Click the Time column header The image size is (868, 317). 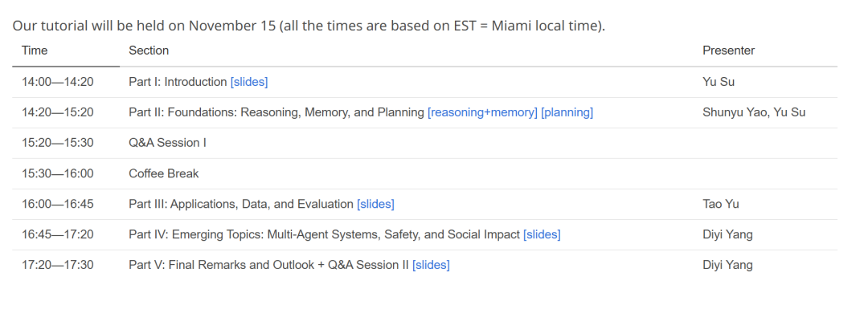tap(35, 51)
